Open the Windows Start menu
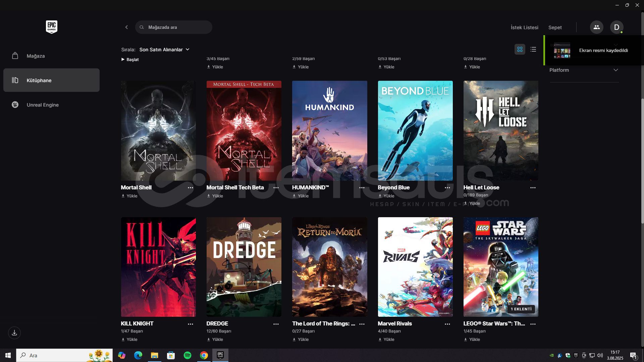Screen dimensions: 644x362 coord(8,355)
